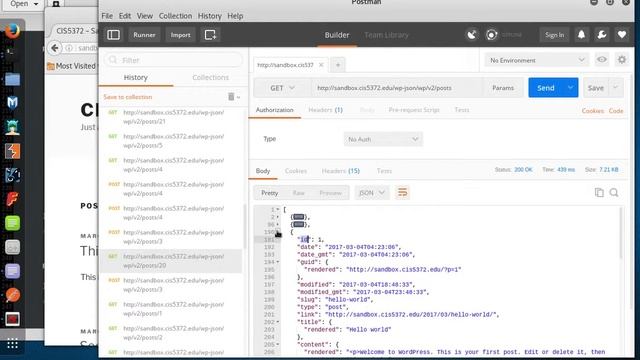Viewport: 640px width, 360px height.
Task: Open the History menu in the menu bar
Action: pyautogui.click(x=209, y=16)
